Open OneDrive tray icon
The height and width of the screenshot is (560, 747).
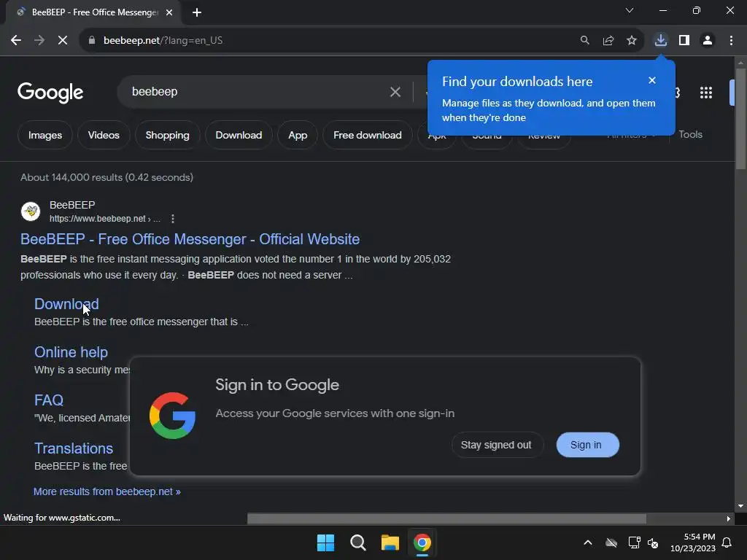pos(611,542)
